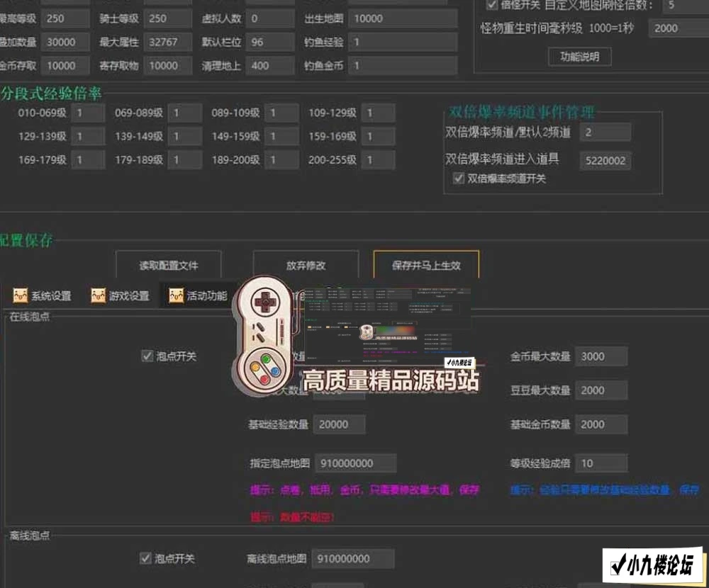Screen dimensions: 709x588
Task: Click the 基础金币数量 field showing 2000
Action: [601, 424]
